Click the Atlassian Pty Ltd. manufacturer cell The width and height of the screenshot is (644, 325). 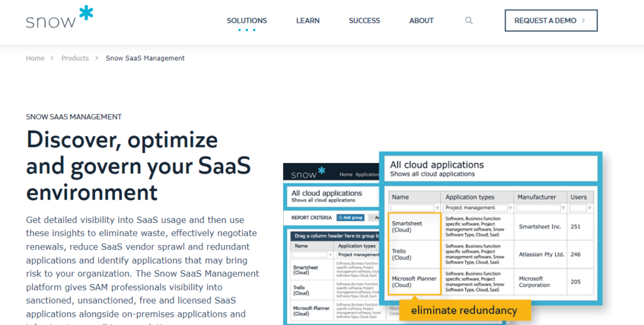click(541, 254)
